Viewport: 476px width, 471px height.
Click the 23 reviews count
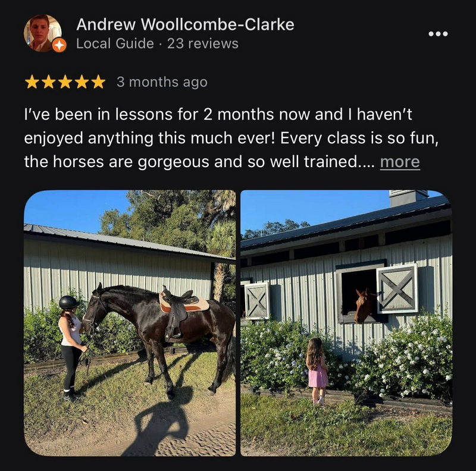click(203, 43)
